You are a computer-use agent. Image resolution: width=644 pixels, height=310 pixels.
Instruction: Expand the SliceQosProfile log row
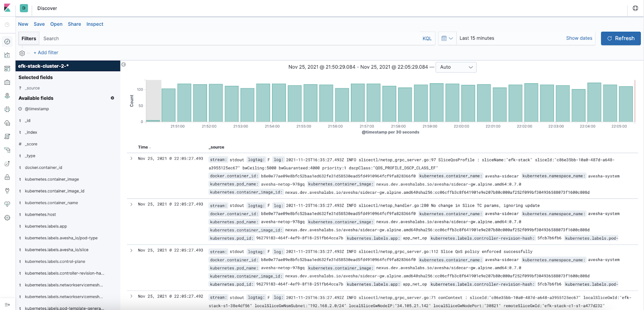[x=131, y=158]
